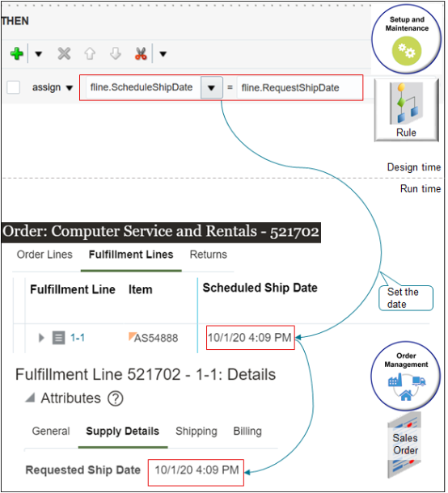The height and width of the screenshot is (493, 448).
Task: Click the green plus add action icon
Action: tap(16, 53)
